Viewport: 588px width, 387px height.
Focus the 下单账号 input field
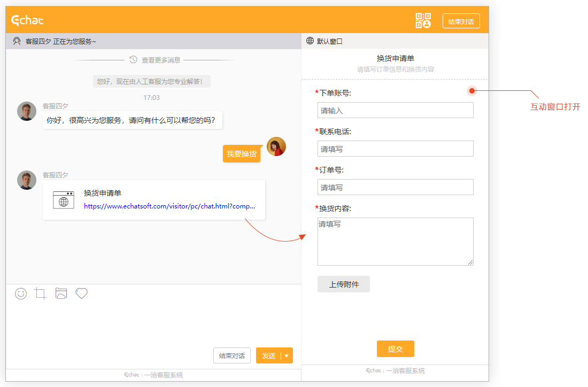pos(395,111)
